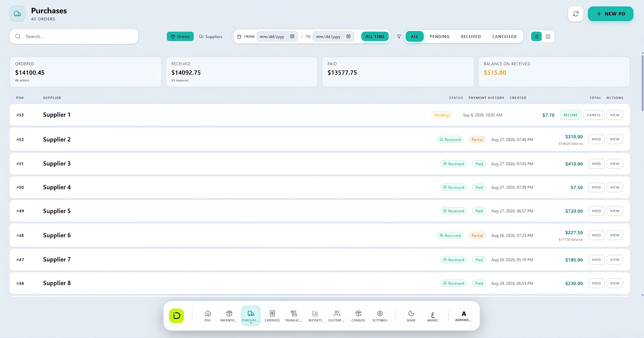Screen dimensions: 644x338
Task: Cancel purchase order #53
Action: point(594,115)
